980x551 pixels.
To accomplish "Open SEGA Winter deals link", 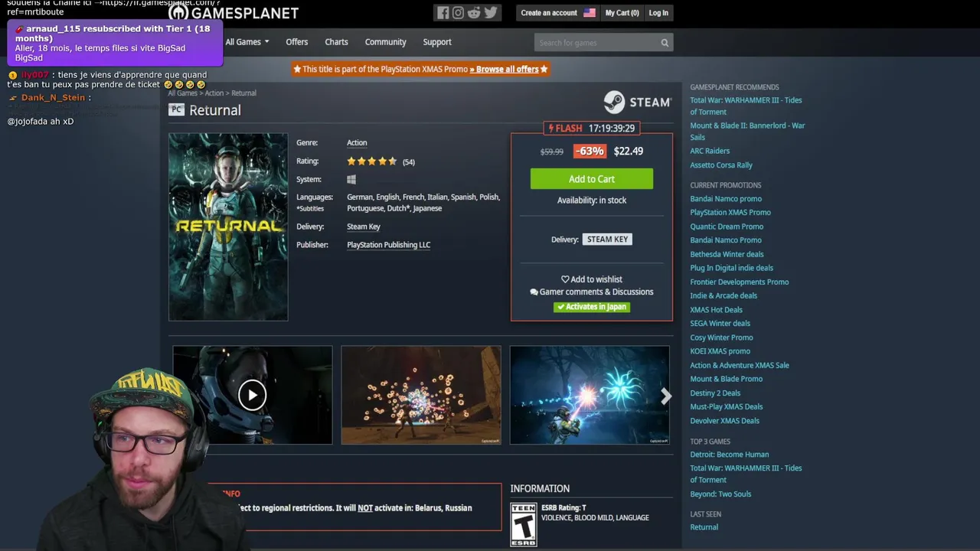I will tap(720, 324).
